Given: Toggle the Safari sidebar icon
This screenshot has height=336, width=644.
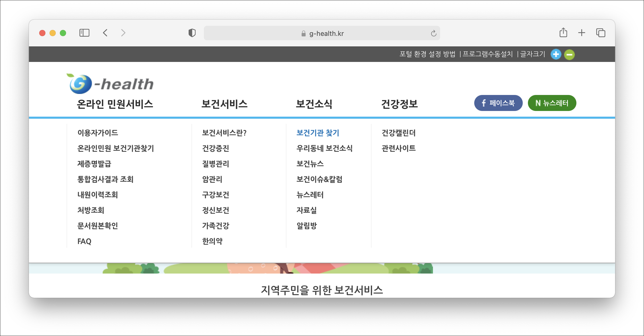Looking at the screenshot, I should [84, 33].
